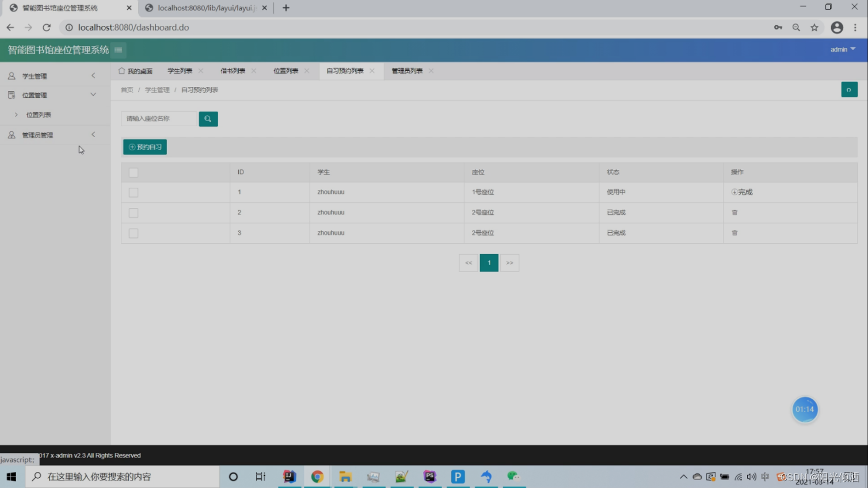The height and width of the screenshot is (488, 868).
Task: Close the 自习预约列表 tab
Action: tap(372, 71)
